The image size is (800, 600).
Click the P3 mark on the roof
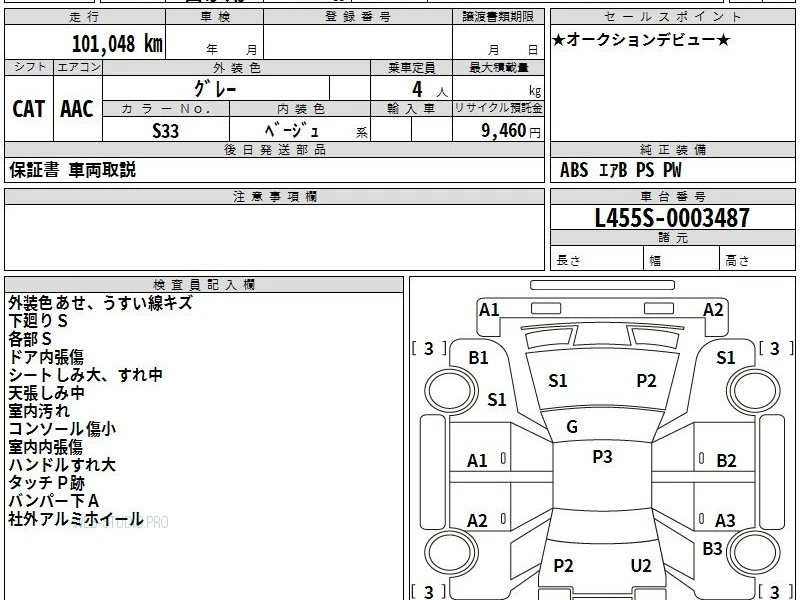pyautogui.click(x=602, y=457)
